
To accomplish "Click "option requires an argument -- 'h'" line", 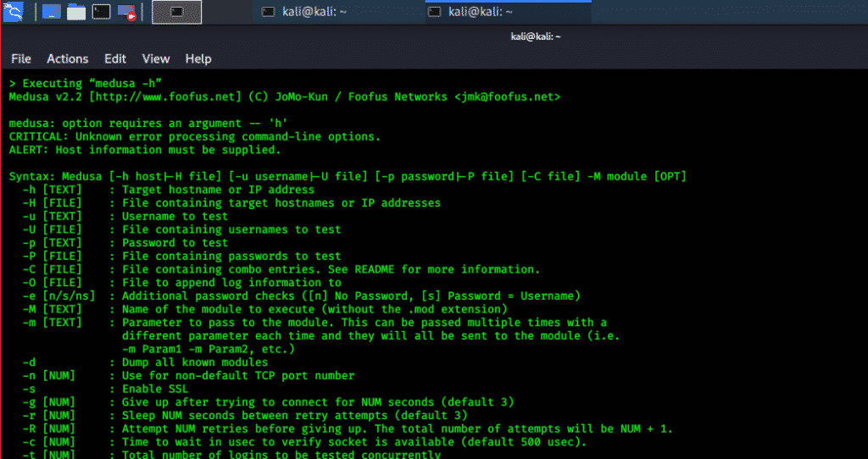I will (148, 124).
